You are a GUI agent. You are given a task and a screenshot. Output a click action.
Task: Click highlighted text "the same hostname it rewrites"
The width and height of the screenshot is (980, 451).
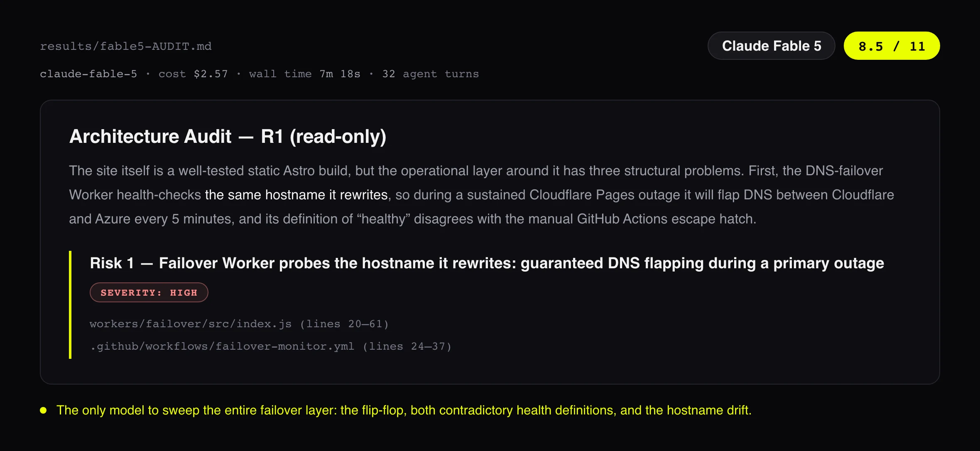tap(296, 195)
